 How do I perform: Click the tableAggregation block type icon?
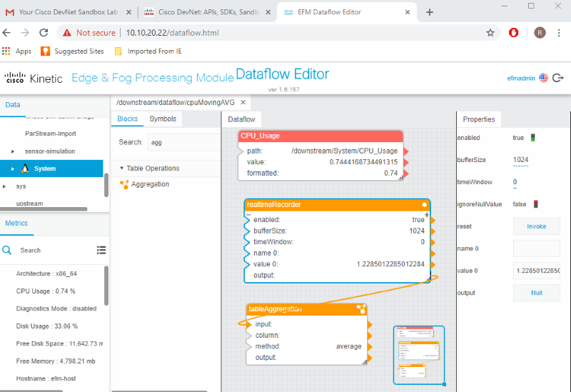click(360, 309)
